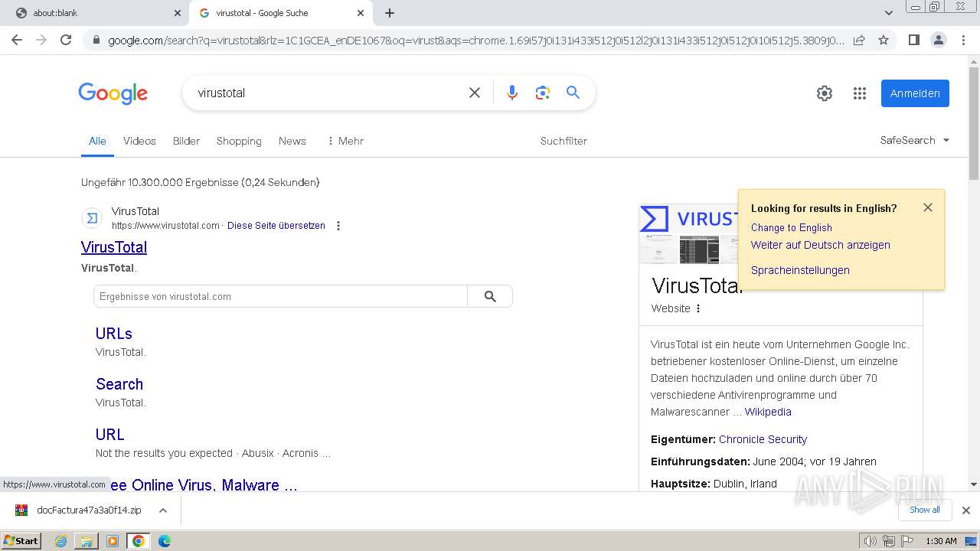
Task: Reload the current page
Action: coord(66,40)
